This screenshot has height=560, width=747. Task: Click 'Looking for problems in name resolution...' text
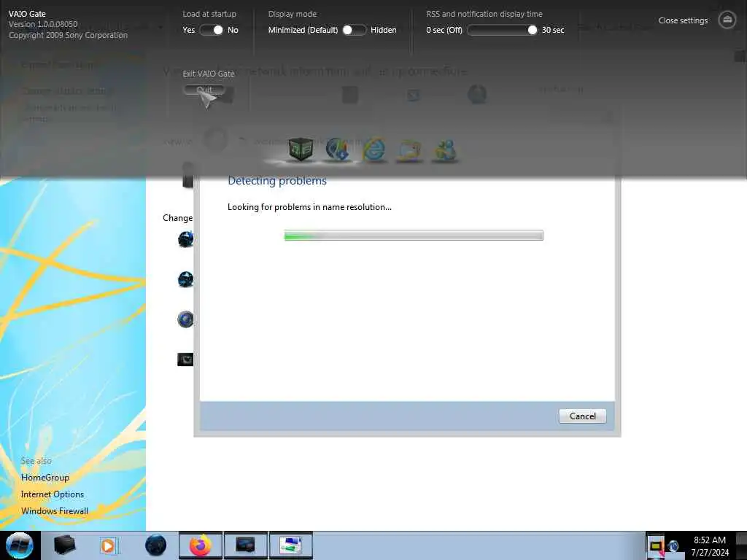tap(309, 206)
